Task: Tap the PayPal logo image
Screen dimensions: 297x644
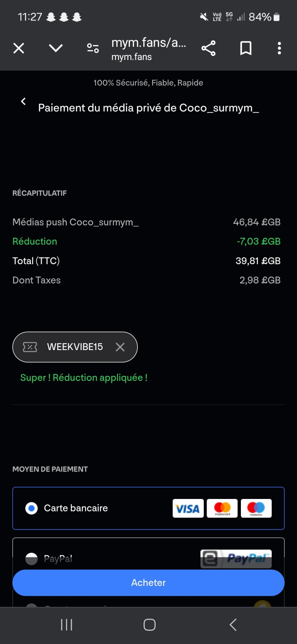Action: (x=236, y=559)
